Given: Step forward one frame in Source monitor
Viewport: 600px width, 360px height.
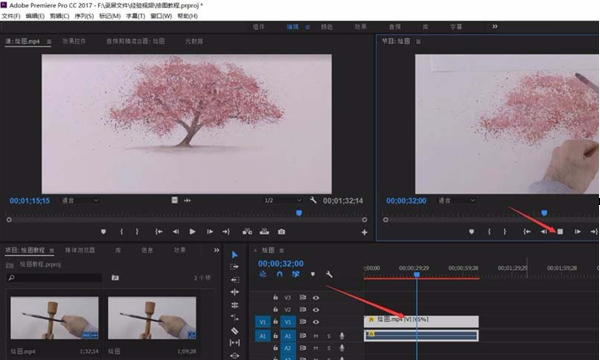Looking at the screenshot, I should [210, 232].
